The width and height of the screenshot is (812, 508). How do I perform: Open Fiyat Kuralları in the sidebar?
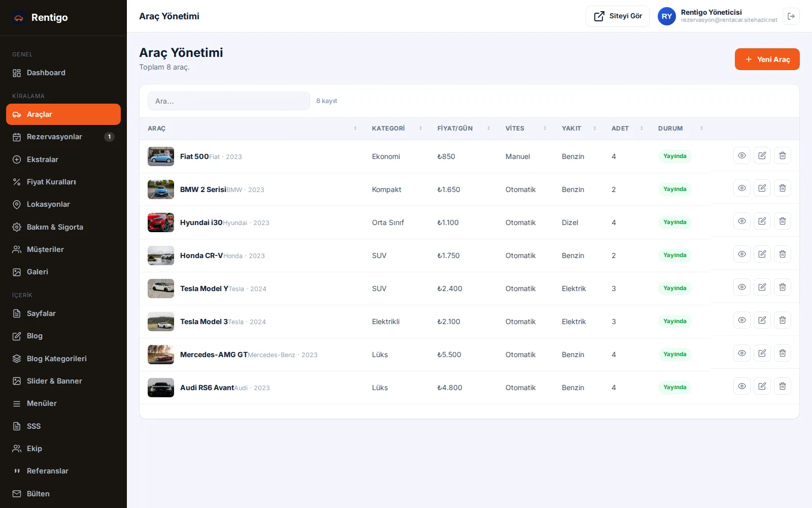click(x=63, y=182)
